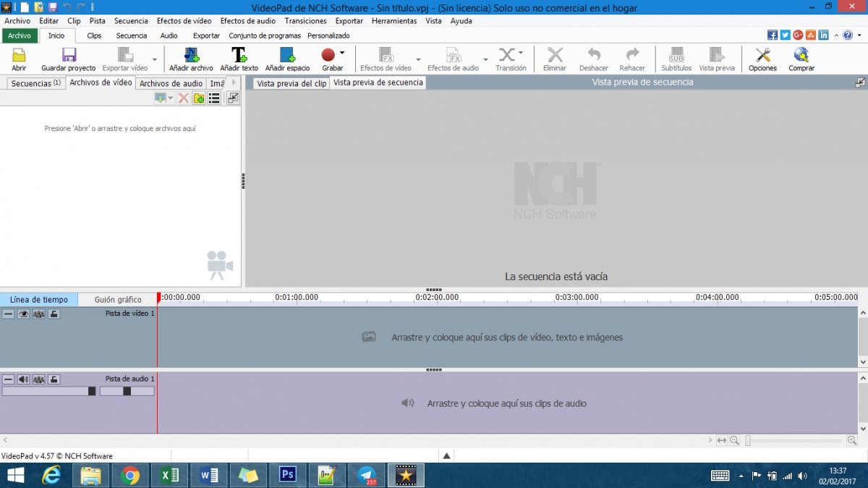
Task: Save with the Guardar proyecto icon
Action: click(x=69, y=59)
